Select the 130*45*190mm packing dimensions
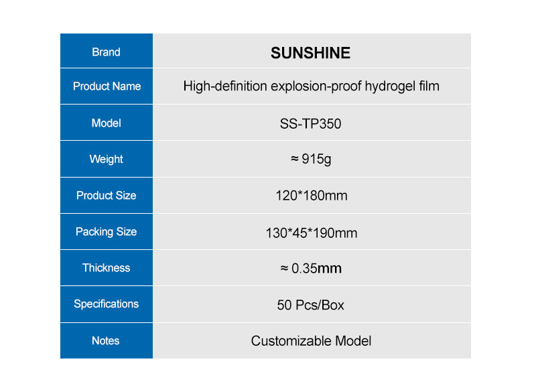 (311, 233)
